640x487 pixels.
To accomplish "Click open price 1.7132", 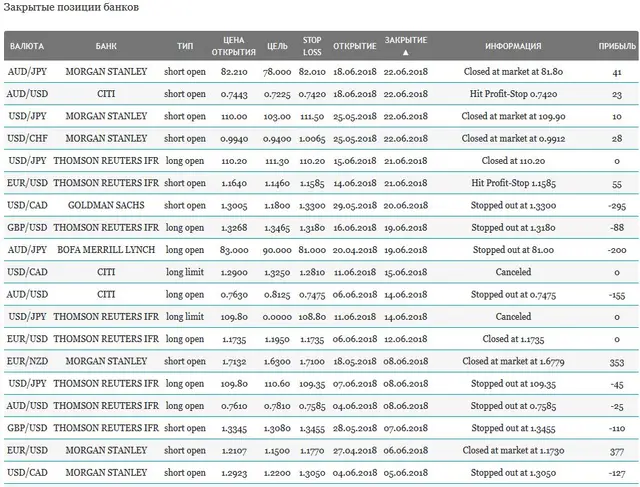I will [x=234, y=362].
